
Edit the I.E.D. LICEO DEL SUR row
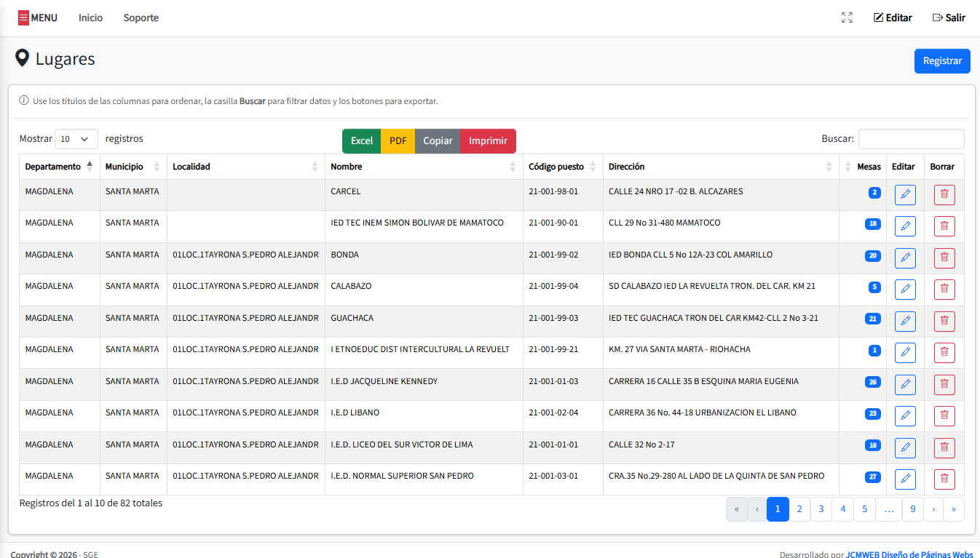pyautogui.click(x=905, y=447)
